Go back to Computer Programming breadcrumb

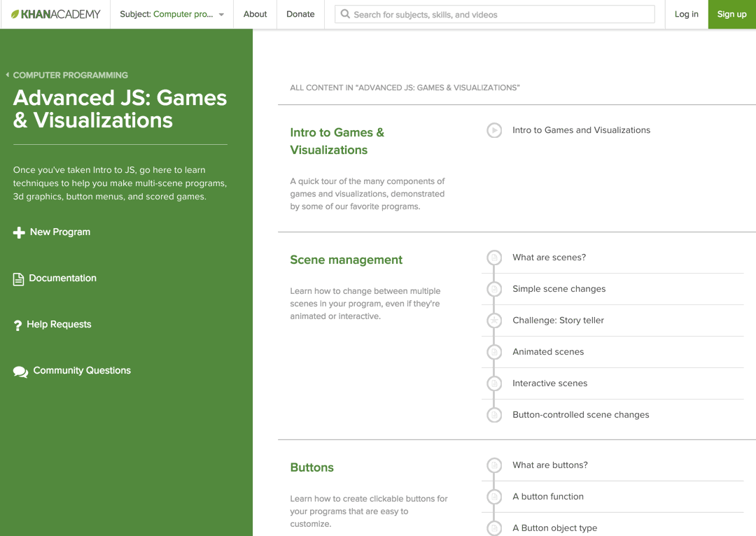[71, 75]
